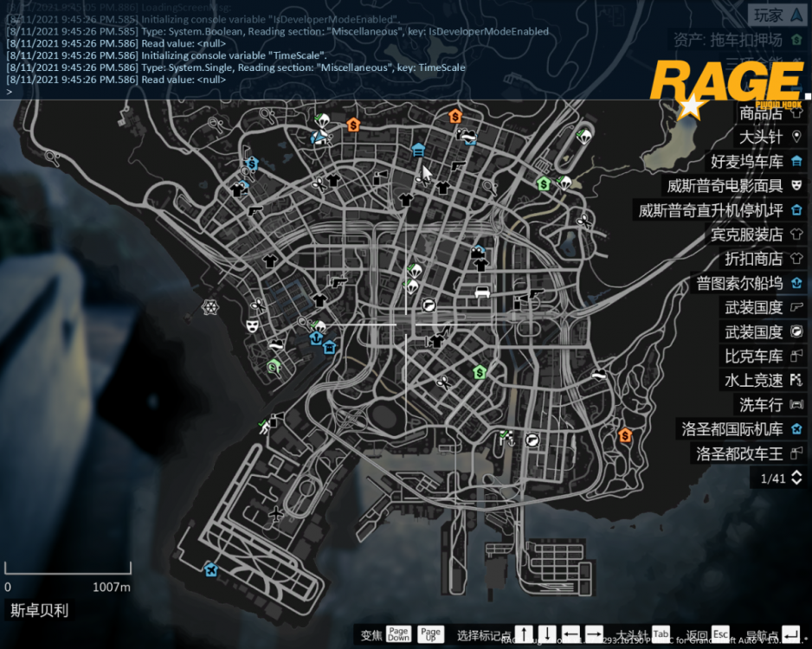Click the checkered flag water race icon on the map
812x649 pixels.
(x=506, y=439)
